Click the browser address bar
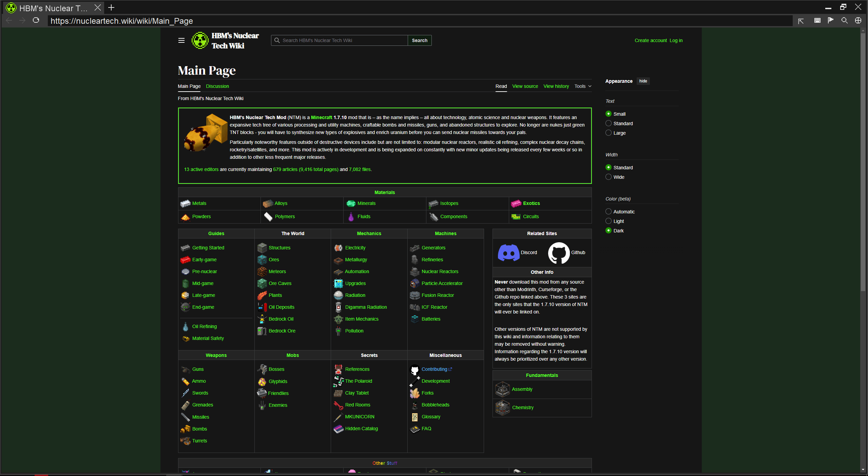Image resolution: width=868 pixels, height=476 pixels. tap(420, 21)
